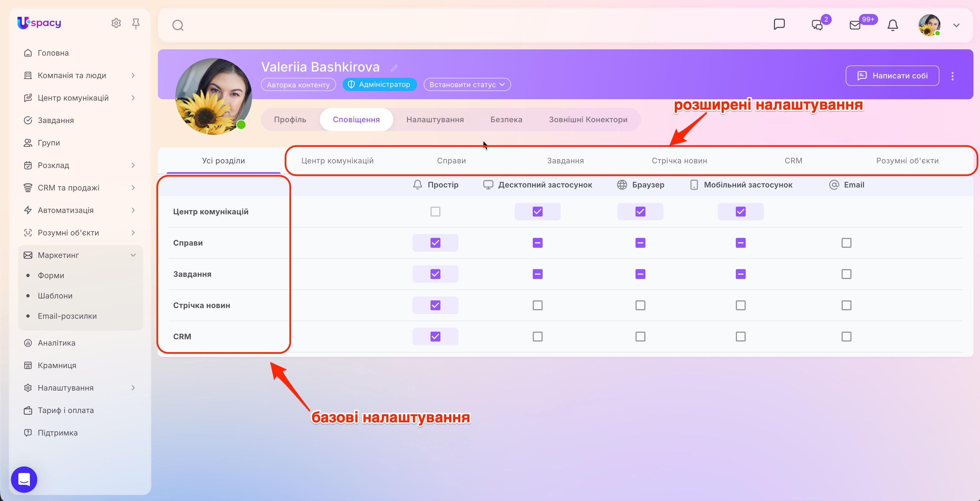This screenshot has height=501, width=980.
Task: Select the Розумні об'єкти notifications tab
Action: pos(907,161)
